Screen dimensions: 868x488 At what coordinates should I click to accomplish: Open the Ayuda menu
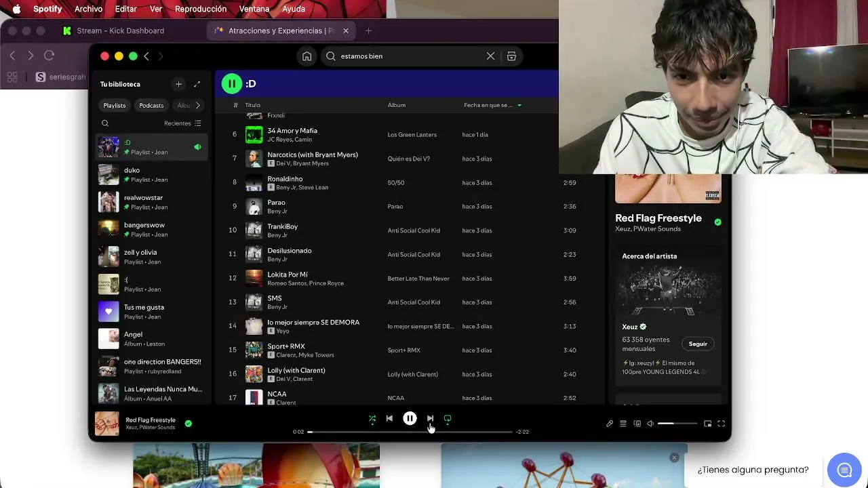(294, 9)
